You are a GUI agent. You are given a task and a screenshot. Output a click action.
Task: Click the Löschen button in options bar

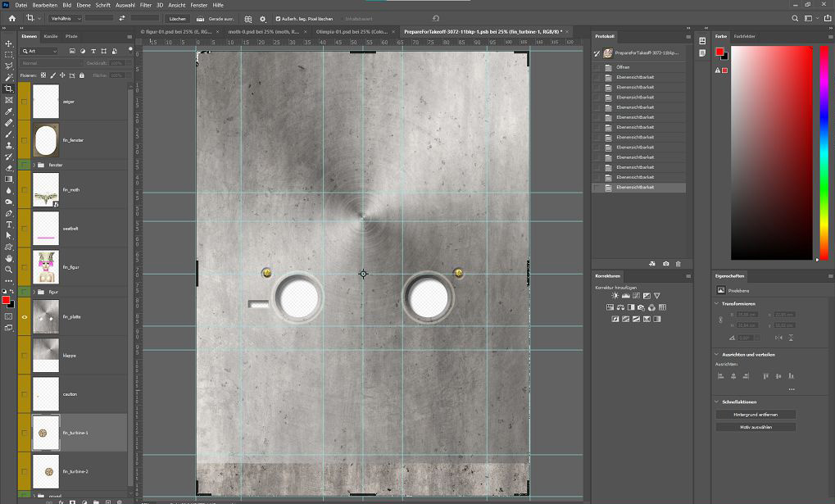(x=177, y=19)
